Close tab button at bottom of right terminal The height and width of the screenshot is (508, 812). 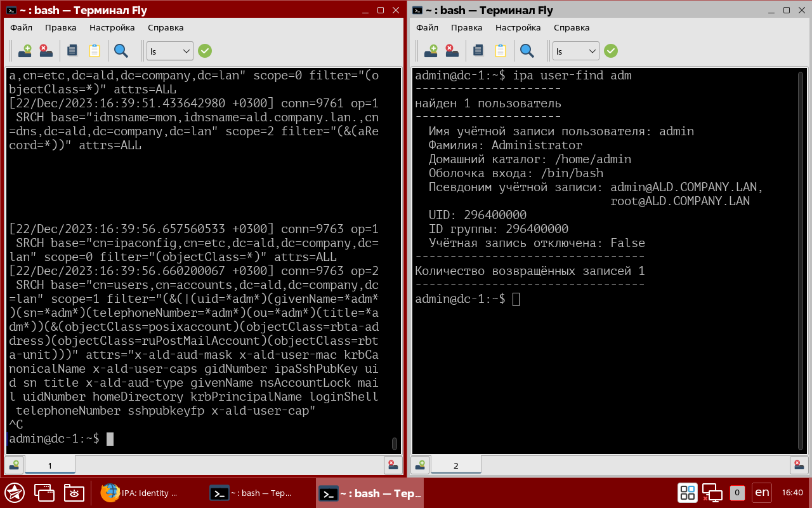pos(799,465)
